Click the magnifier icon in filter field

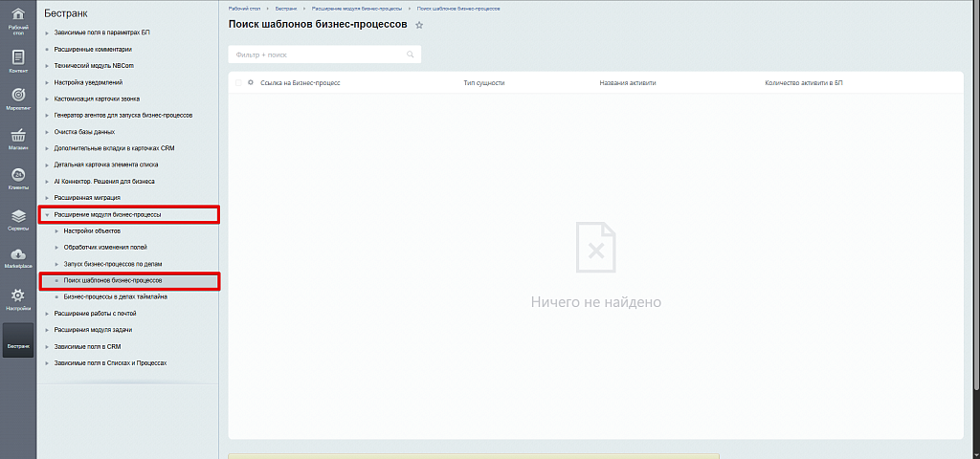tap(411, 55)
